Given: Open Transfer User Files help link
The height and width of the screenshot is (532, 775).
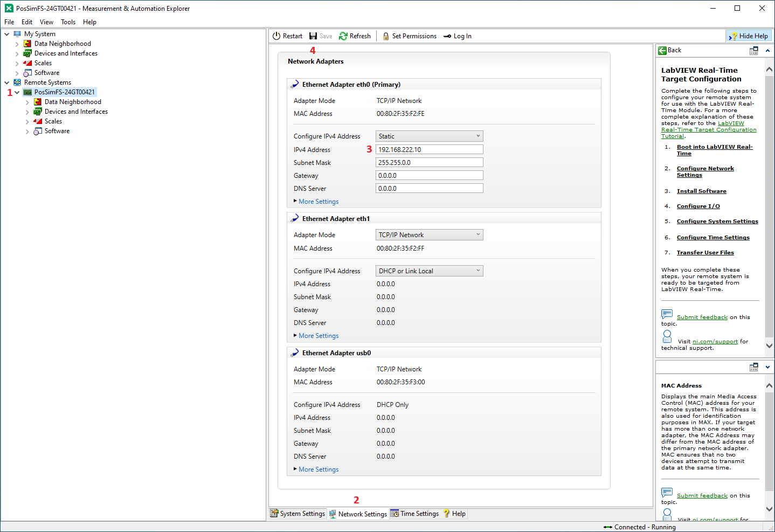Looking at the screenshot, I should [x=705, y=253].
